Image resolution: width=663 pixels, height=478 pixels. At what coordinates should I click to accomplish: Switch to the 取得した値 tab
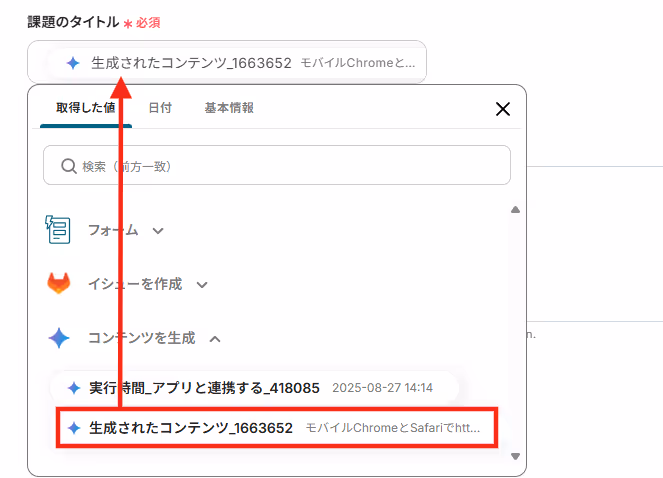click(86, 108)
